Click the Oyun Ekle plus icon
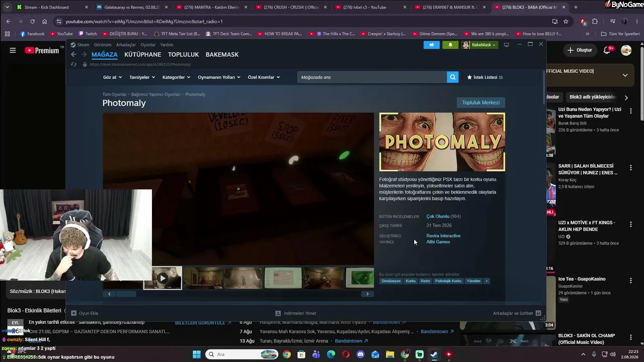644x362 pixels. point(73,313)
